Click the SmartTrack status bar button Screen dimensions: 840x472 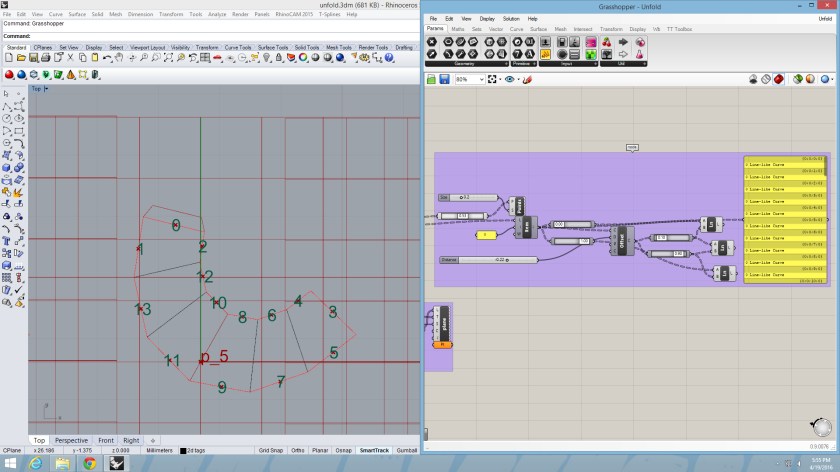click(373, 451)
